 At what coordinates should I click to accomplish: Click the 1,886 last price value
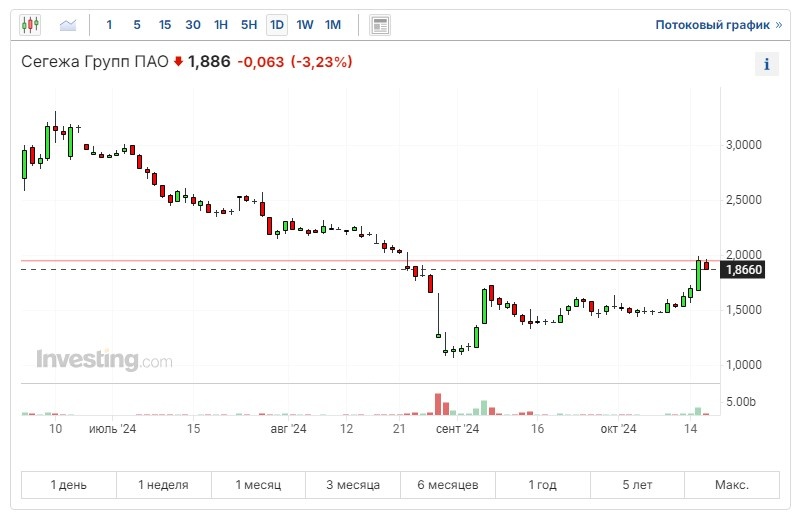coord(209,62)
